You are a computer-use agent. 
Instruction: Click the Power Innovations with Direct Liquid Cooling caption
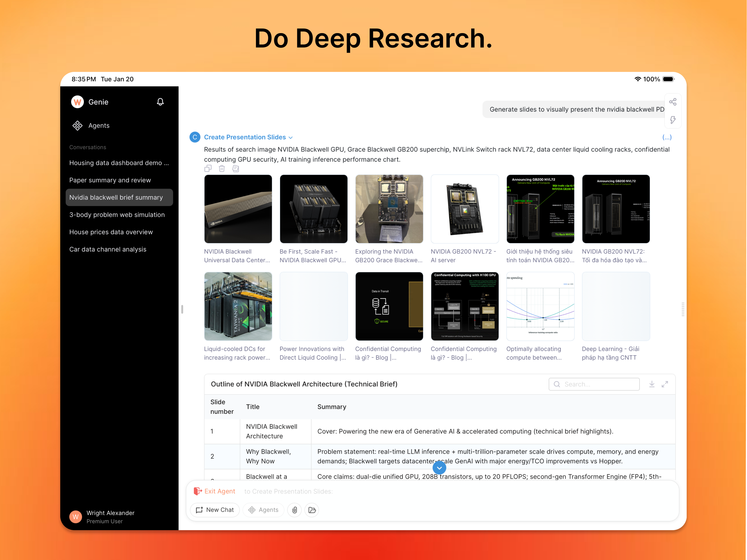coord(313,353)
